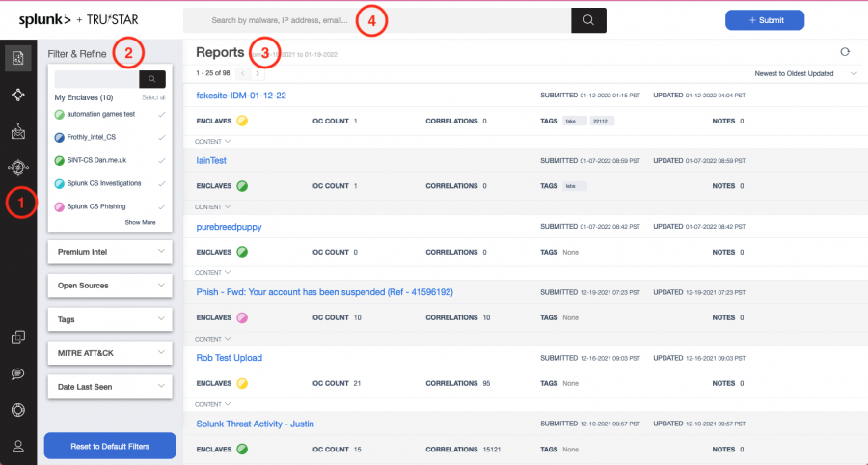The image size is (868, 465).
Task: Click green enclave icon of Splunk Threat Activity
Action: pyautogui.click(x=242, y=449)
